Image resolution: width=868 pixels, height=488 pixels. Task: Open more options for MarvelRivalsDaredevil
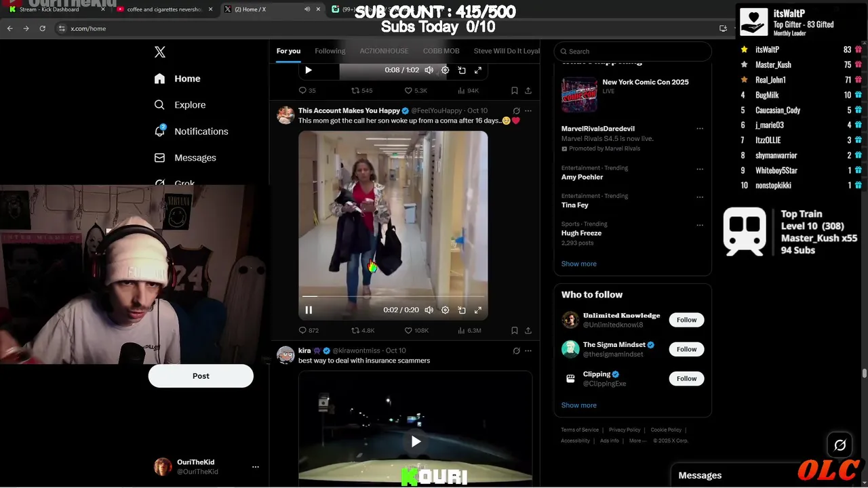click(700, 129)
